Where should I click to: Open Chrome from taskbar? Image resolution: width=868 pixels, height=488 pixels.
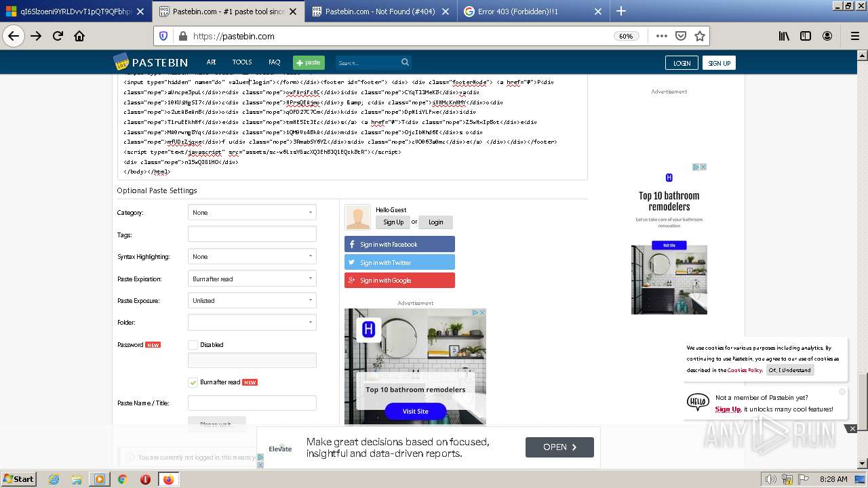[x=123, y=479]
